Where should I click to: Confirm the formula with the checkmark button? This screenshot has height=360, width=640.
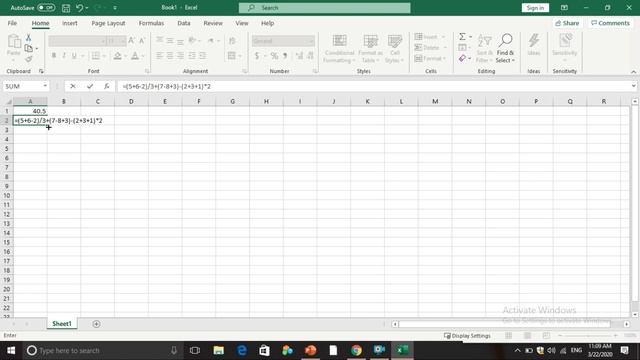pos(90,86)
